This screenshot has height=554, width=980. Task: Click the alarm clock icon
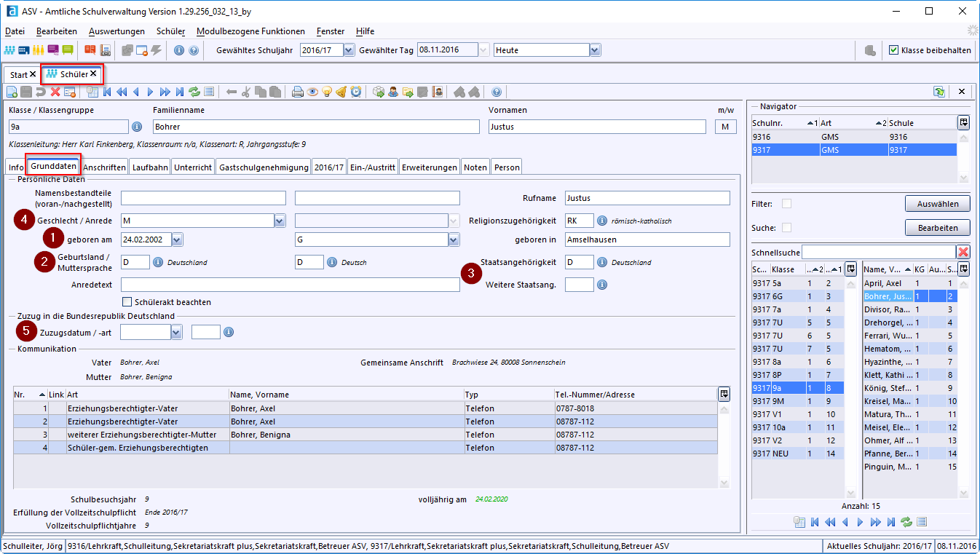pos(356,92)
